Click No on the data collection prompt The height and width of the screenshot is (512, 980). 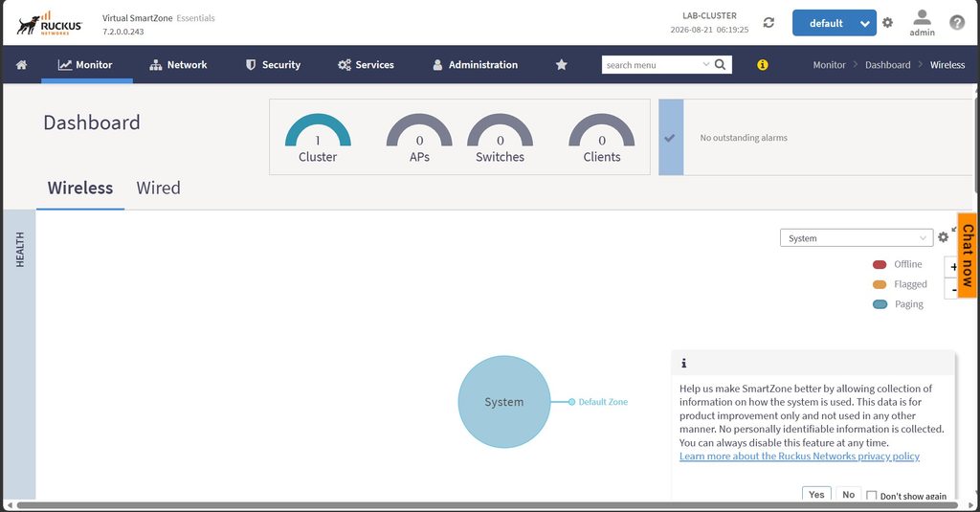pos(848,494)
